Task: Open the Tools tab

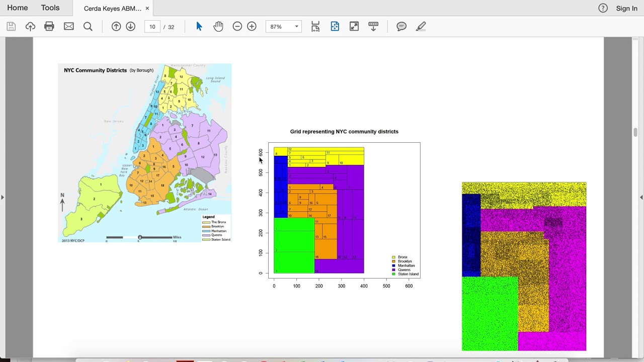Action: tap(50, 8)
